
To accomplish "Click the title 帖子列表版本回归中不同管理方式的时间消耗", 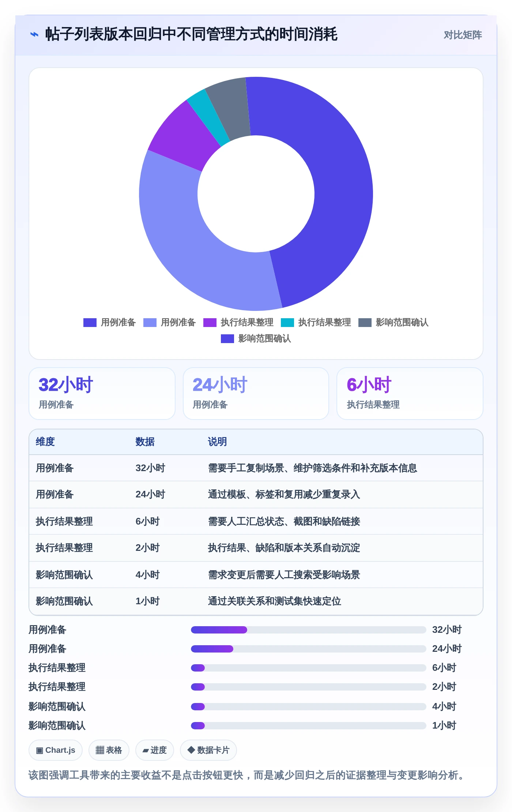I will [x=191, y=34].
